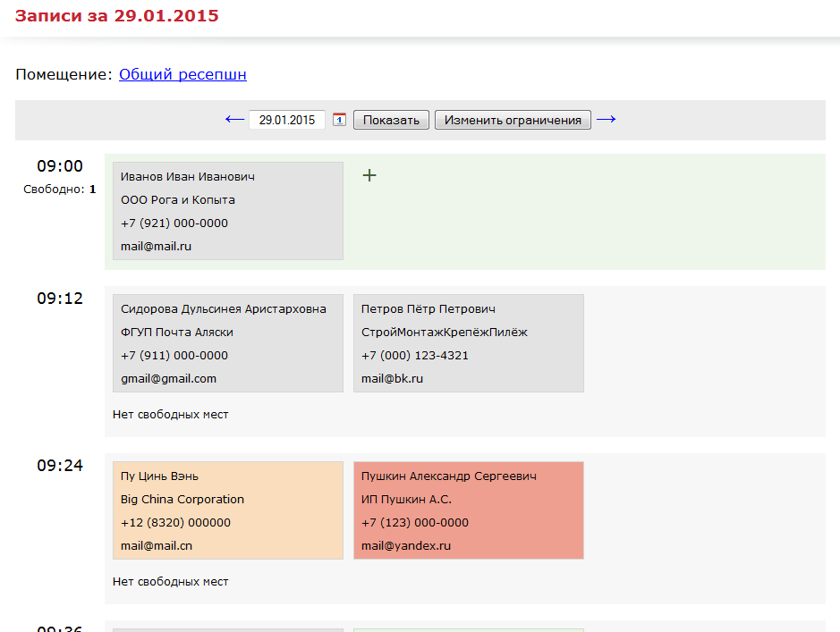The image size is (840, 632).
Task: Click the previous day left arrow
Action: [234, 120]
